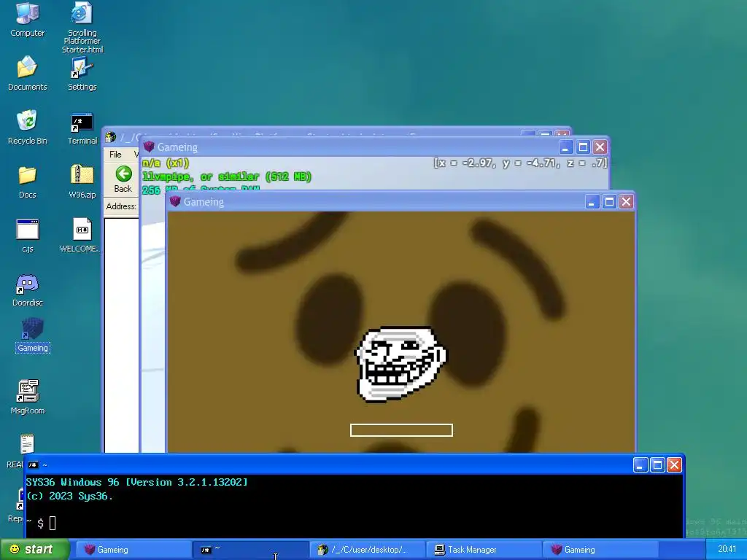Maximize the back Gameing window with coordinates
Screen dimensions: 747x560
(x=583, y=147)
